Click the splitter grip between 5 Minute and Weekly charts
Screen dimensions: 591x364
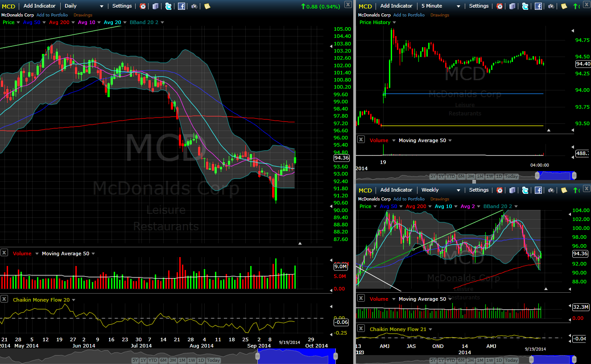[x=474, y=182]
